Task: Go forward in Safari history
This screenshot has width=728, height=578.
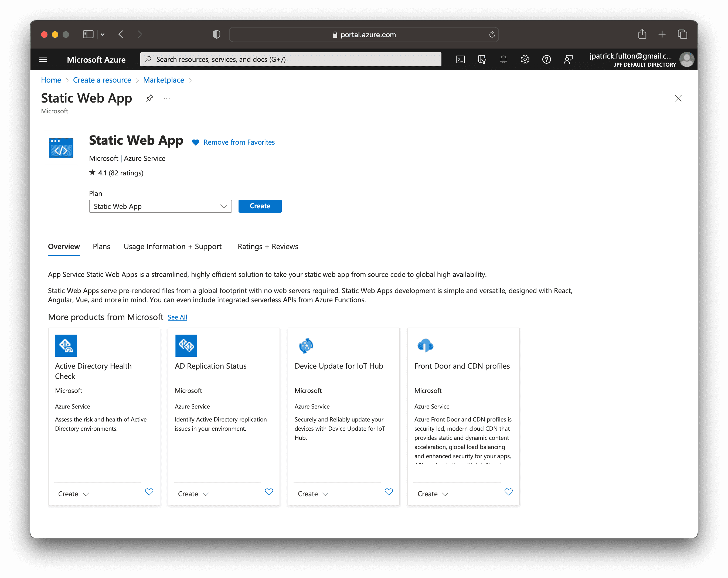Action: 140,35
